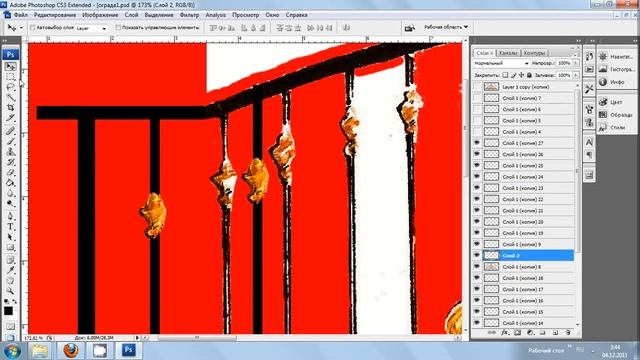The height and width of the screenshot is (360, 640).
Task: Open the Образцы panel button
Action: click(617, 115)
